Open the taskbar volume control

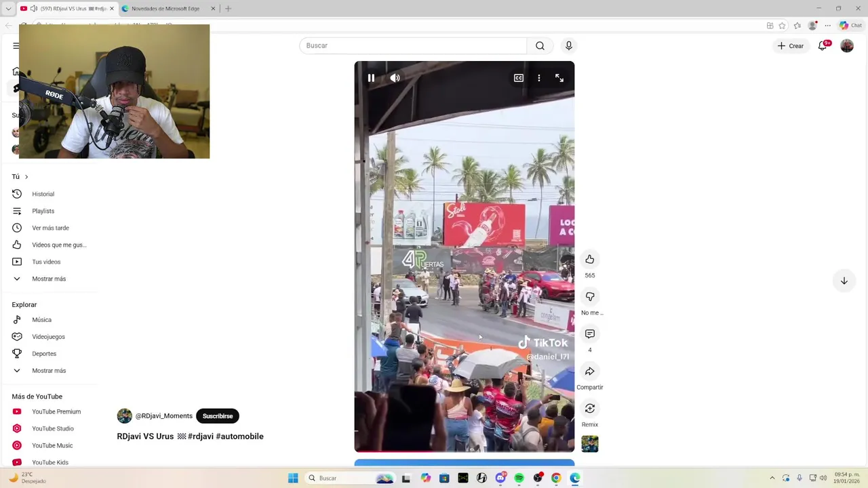[x=823, y=479]
